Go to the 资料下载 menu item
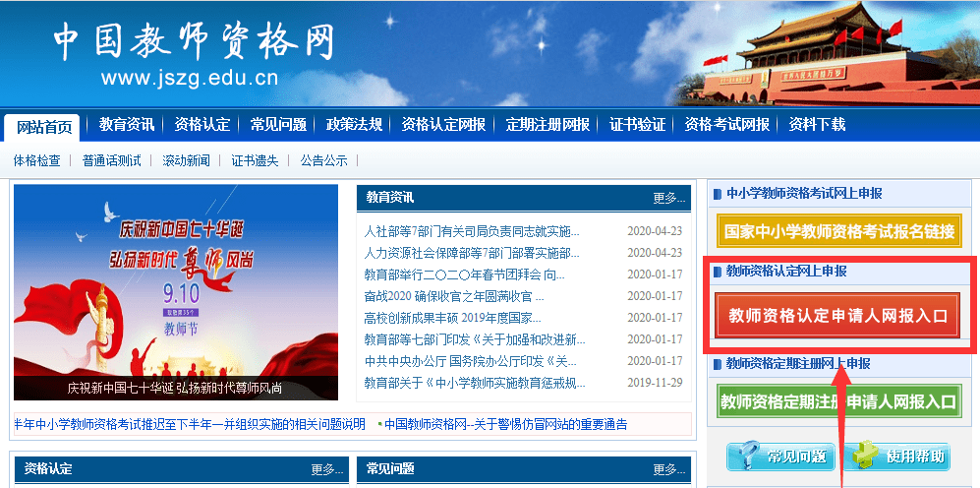The width and height of the screenshot is (980, 488). (816, 125)
